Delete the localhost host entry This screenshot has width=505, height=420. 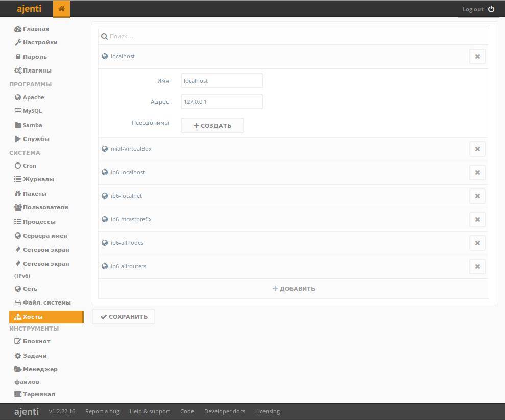477,57
